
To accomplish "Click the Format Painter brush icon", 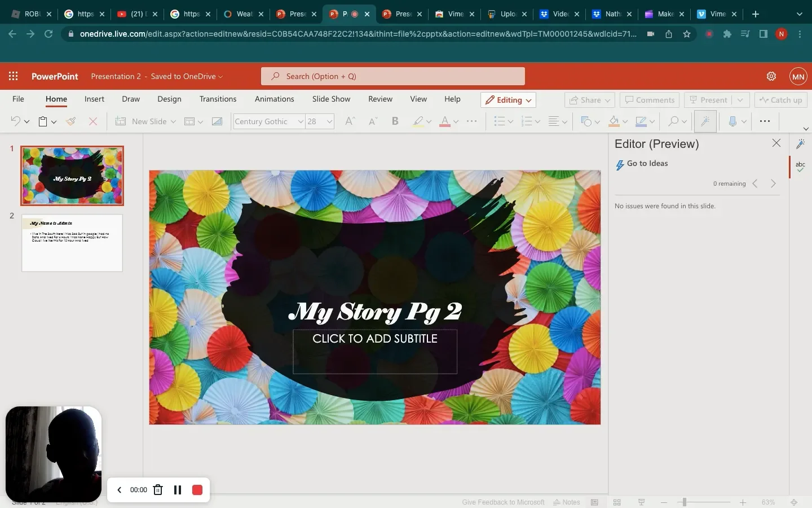I will (x=71, y=121).
